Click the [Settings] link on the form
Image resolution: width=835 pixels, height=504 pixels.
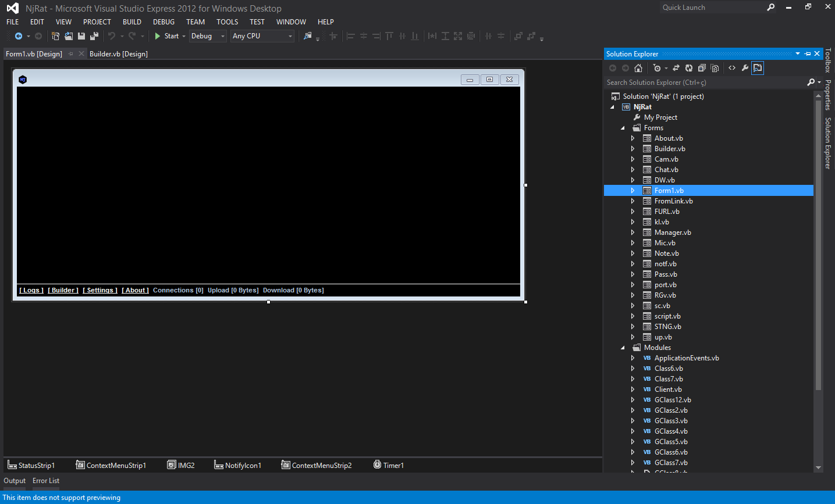click(x=100, y=289)
